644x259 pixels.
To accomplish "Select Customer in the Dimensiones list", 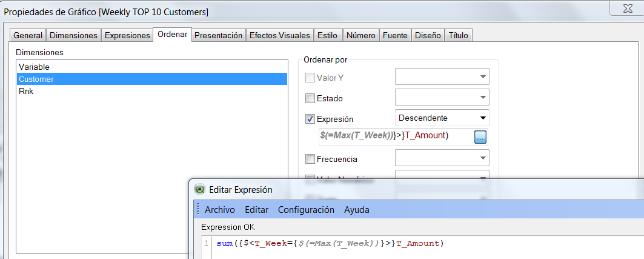I will click(x=152, y=79).
